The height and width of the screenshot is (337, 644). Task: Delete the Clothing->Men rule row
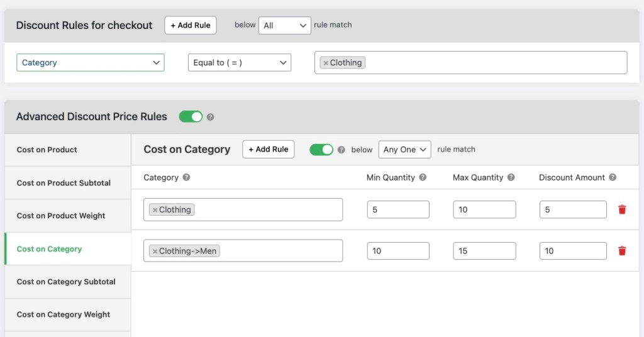(x=622, y=251)
